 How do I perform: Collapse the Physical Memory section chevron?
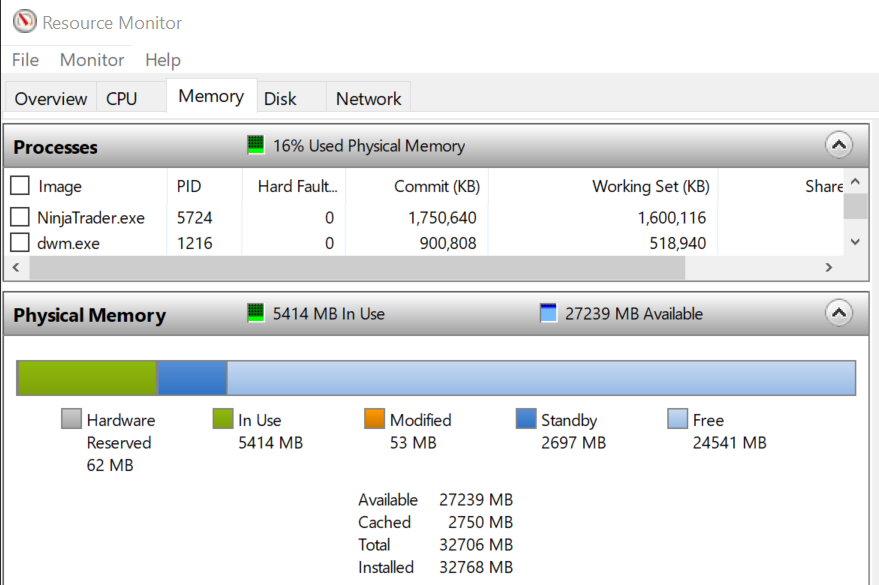click(839, 313)
